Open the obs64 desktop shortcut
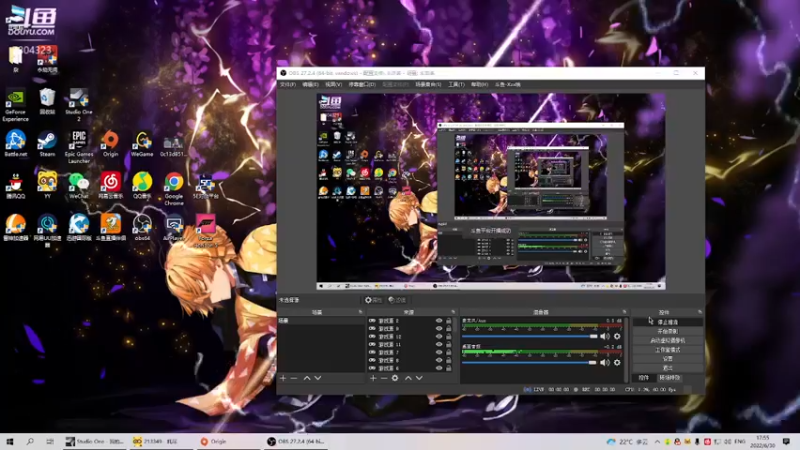The width and height of the screenshot is (800, 450). 142,228
